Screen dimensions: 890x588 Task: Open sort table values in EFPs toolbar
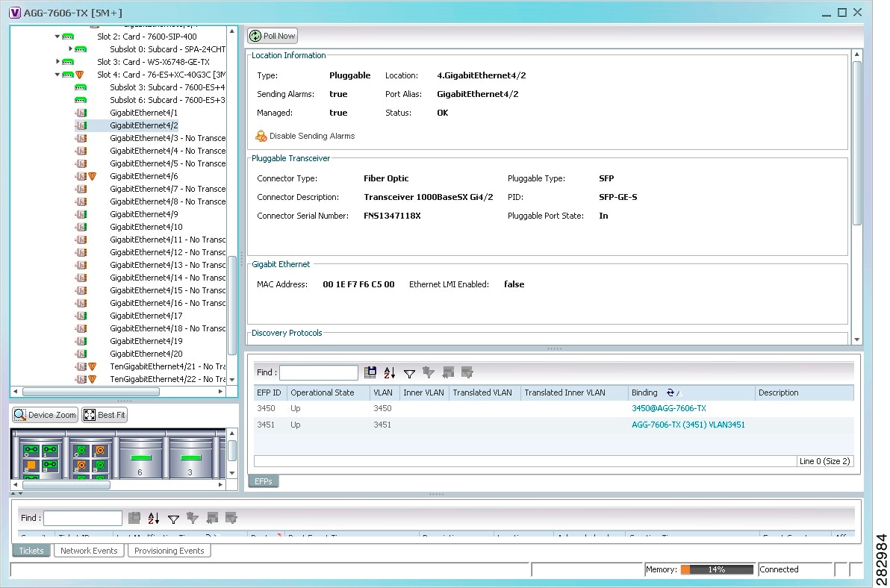pos(390,372)
